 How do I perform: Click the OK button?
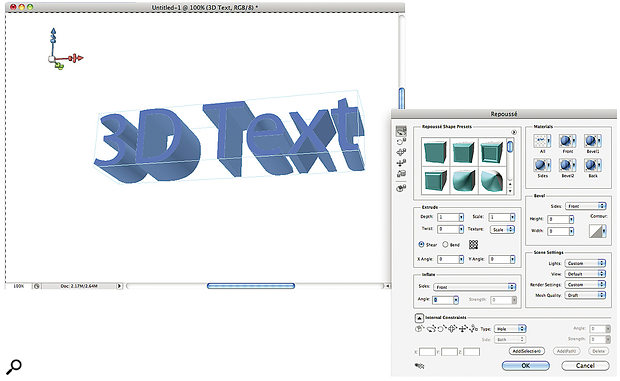pos(525,366)
